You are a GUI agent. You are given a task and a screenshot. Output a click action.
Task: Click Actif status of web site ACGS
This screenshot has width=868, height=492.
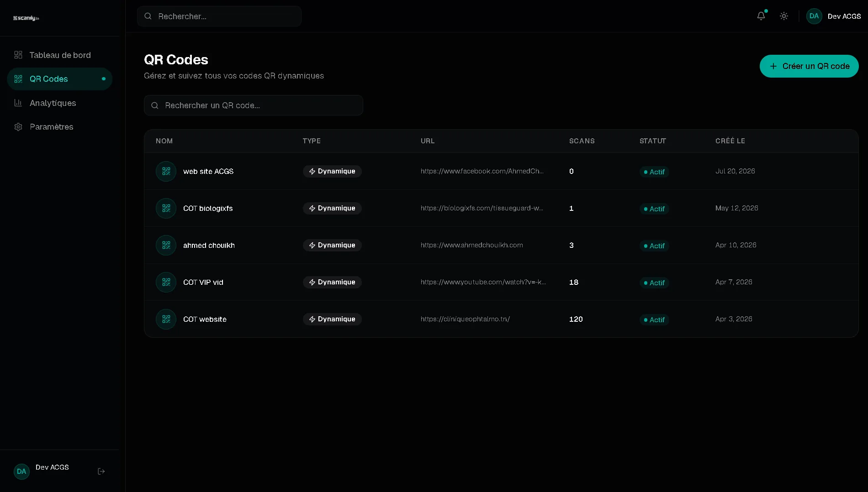pos(654,172)
